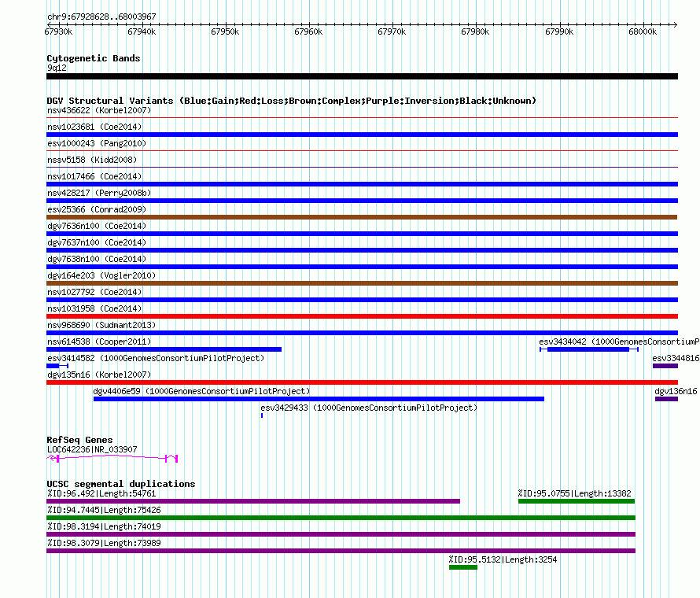Select the nsv1017466 (Coe2014) blue bar
This screenshot has width=700, height=598.
pos(362,184)
